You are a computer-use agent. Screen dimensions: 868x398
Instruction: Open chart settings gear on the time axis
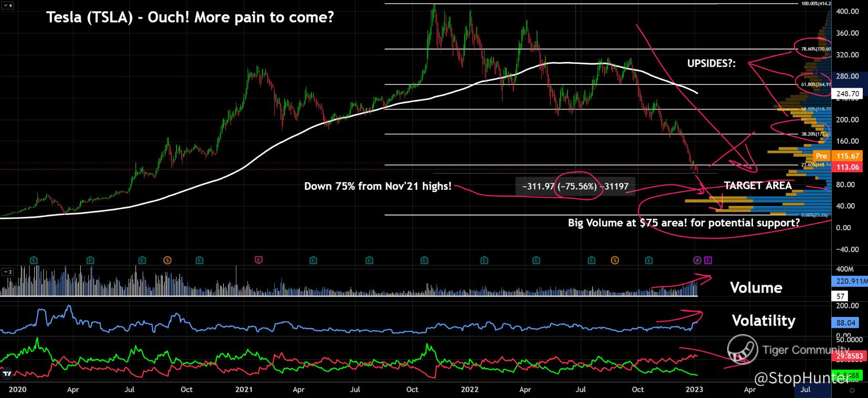tap(852, 390)
